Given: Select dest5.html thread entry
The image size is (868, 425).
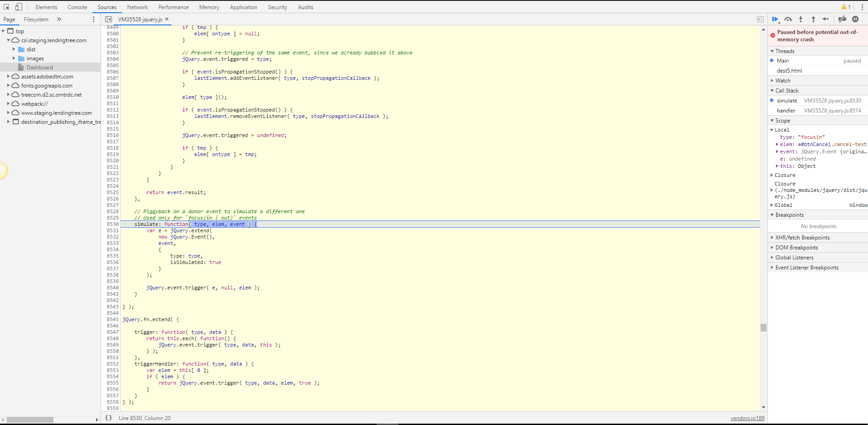Looking at the screenshot, I should click(818, 70).
